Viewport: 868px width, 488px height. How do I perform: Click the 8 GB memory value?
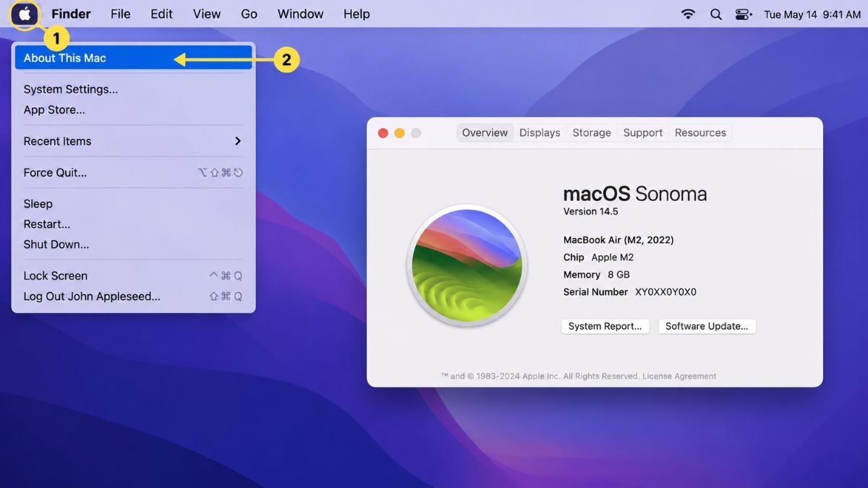pyautogui.click(x=618, y=275)
